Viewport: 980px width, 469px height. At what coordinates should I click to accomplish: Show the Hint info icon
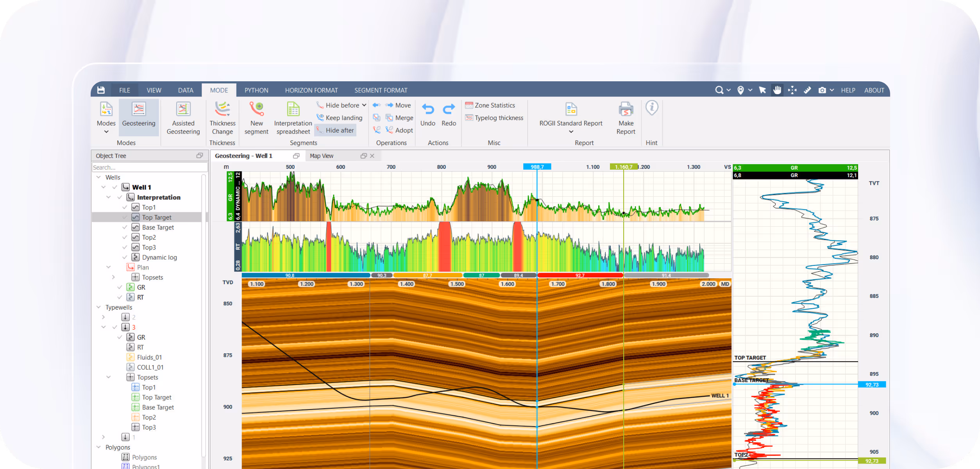pyautogui.click(x=651, y=107)
